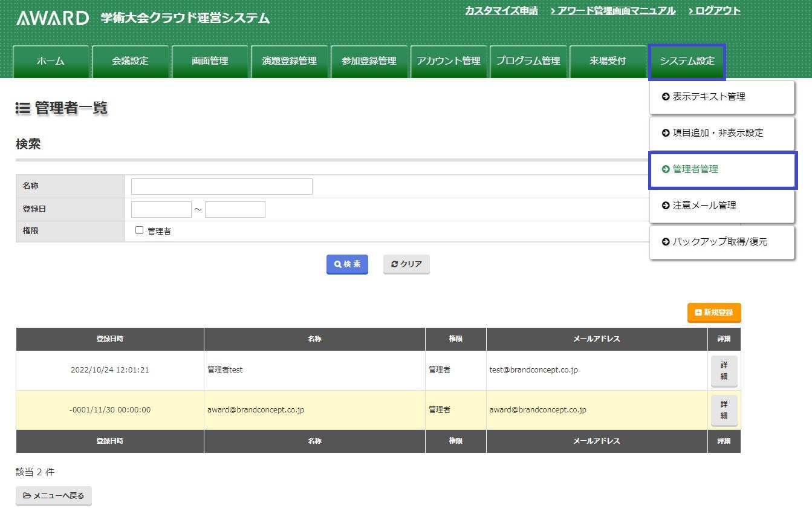The width and height of the screenshot is (812, 514).
Task: Click the 検索 button with magnifier icon
Action: tap(347, 264)
